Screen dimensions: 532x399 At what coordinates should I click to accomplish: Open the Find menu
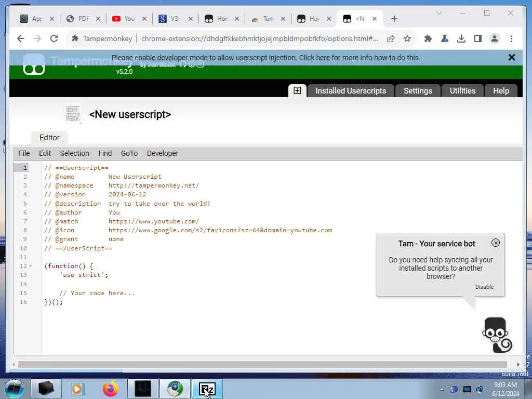(105, 153)
